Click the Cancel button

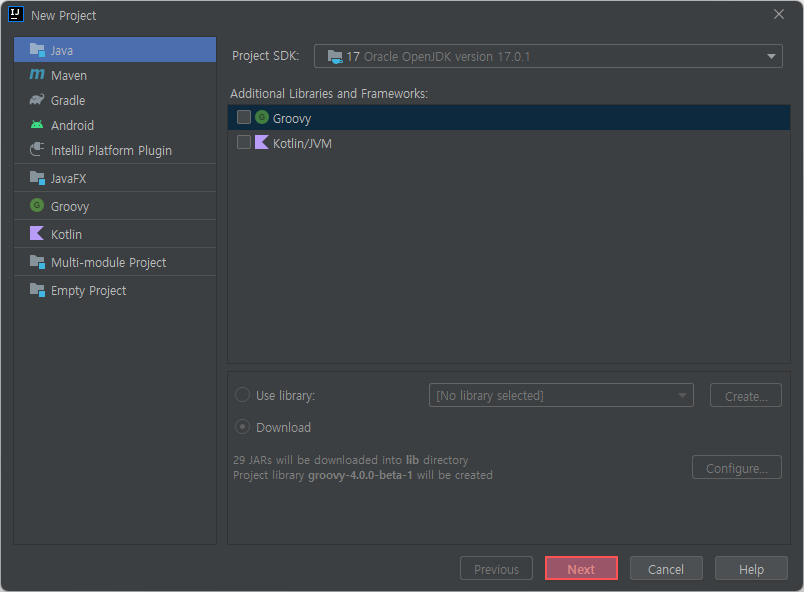[x=666, y=568]
